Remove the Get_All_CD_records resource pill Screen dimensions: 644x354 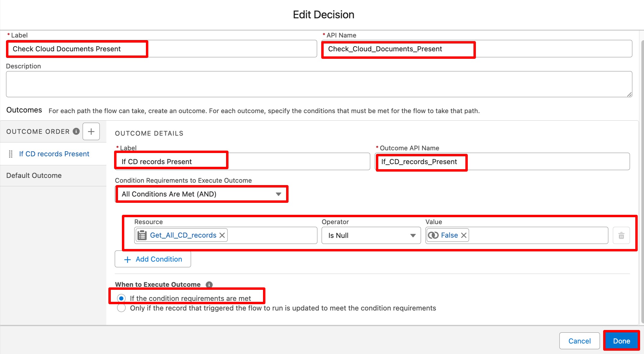(222, 235)
